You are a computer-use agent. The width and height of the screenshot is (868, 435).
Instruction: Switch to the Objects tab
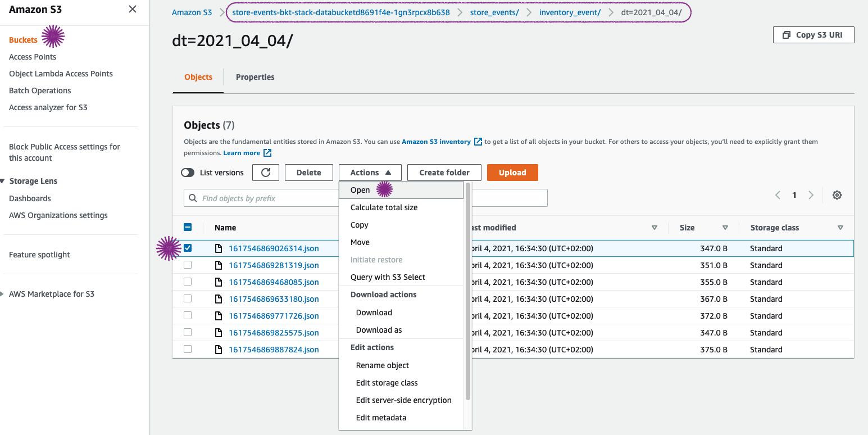click(x=198, y=77)
